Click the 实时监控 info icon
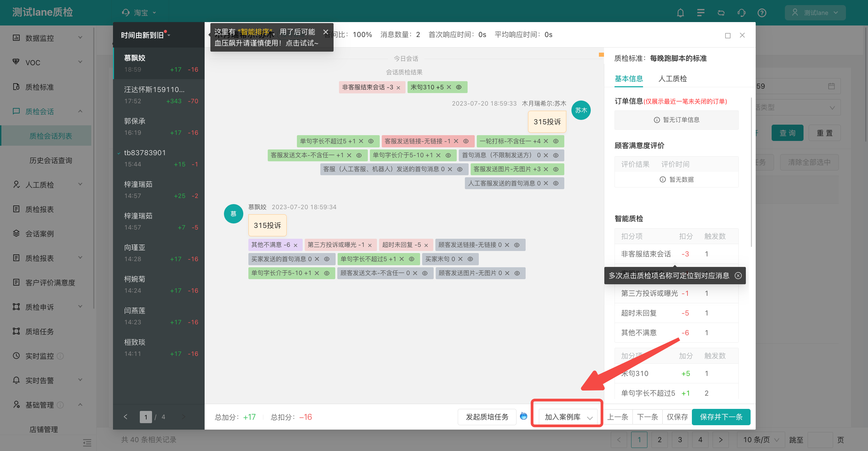868x451 pixels. (60, 356)
